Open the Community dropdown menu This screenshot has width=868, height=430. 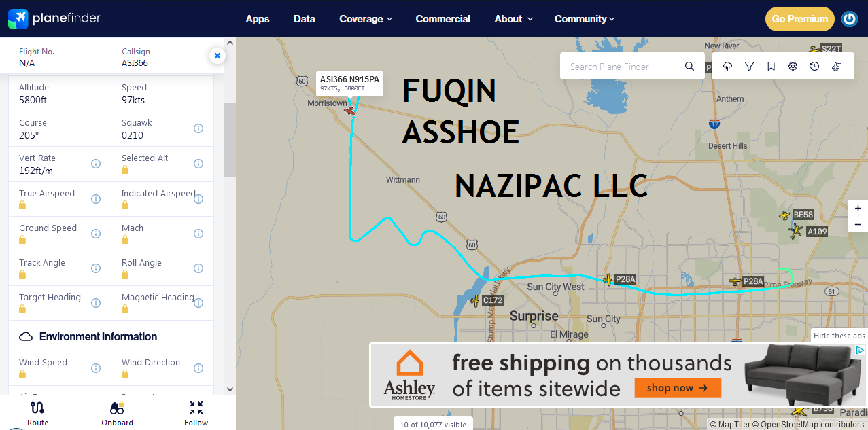click(585, 19)
